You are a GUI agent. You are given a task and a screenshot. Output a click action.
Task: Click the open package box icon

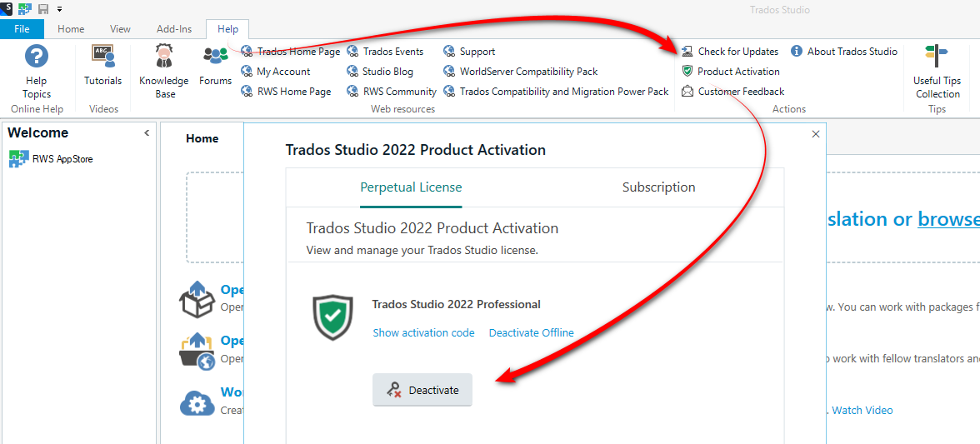[x=197, y=299]
